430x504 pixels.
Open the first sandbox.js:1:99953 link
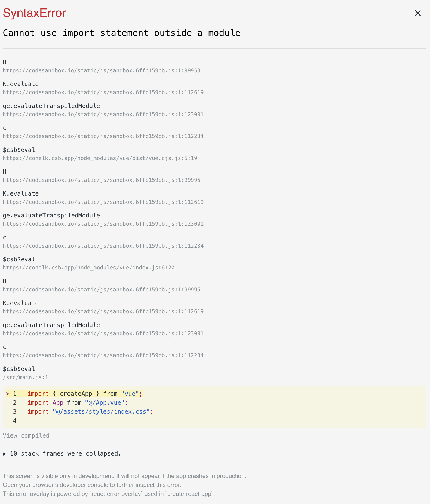tap(102, 70)
